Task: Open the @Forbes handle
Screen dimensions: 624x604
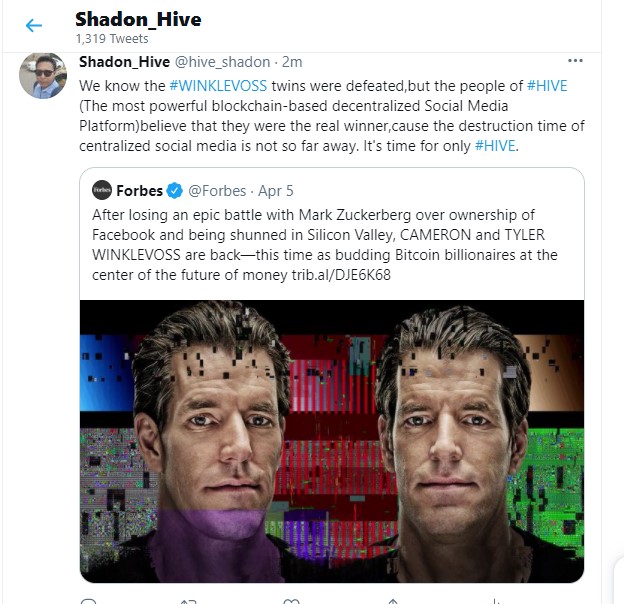Action: coord(217,191)
